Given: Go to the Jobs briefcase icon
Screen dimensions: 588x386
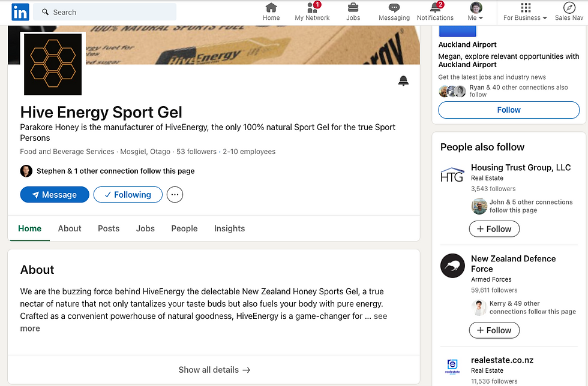Looking at the screenshot, I should click(x=353, y=8).
